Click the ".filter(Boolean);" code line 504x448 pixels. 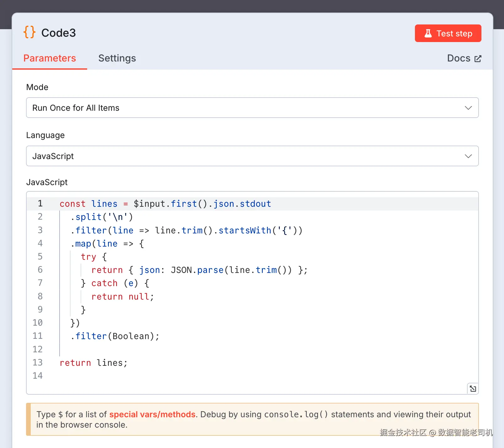[115, 336]
